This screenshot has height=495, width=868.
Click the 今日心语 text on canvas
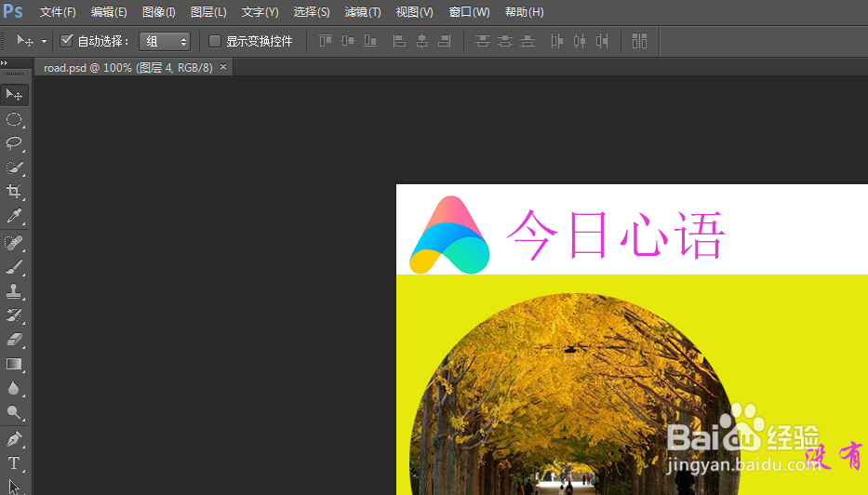point(615,234)
